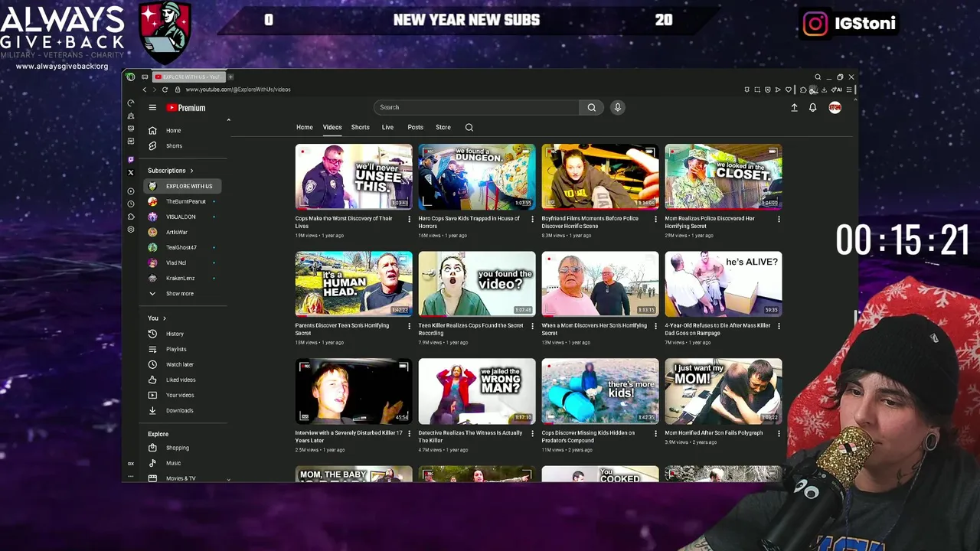The image size is (980, 551).
Task: Open Liked videos in sidebar
Action: (182, 380)
